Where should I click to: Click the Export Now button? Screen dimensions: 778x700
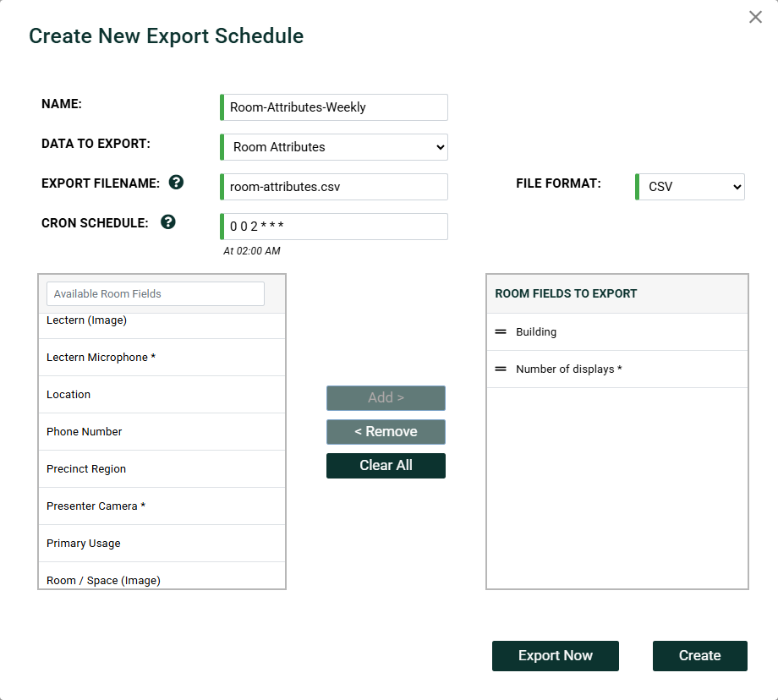556,656
